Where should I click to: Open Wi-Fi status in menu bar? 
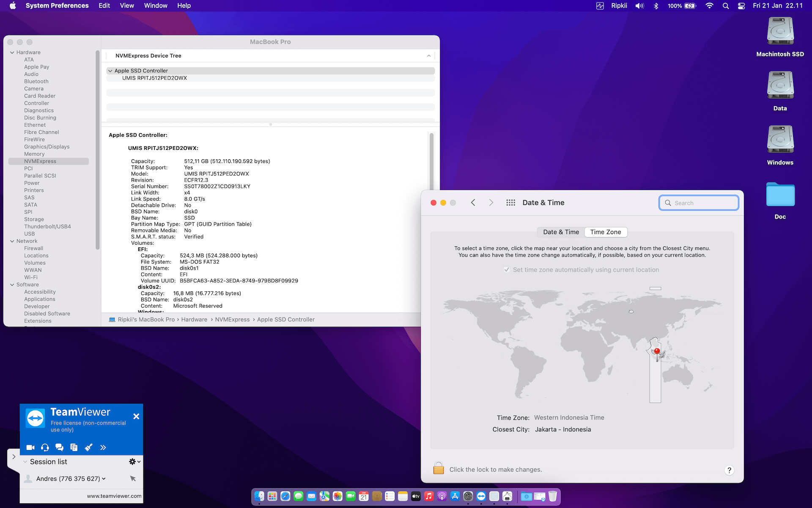(x=710, y=6)
